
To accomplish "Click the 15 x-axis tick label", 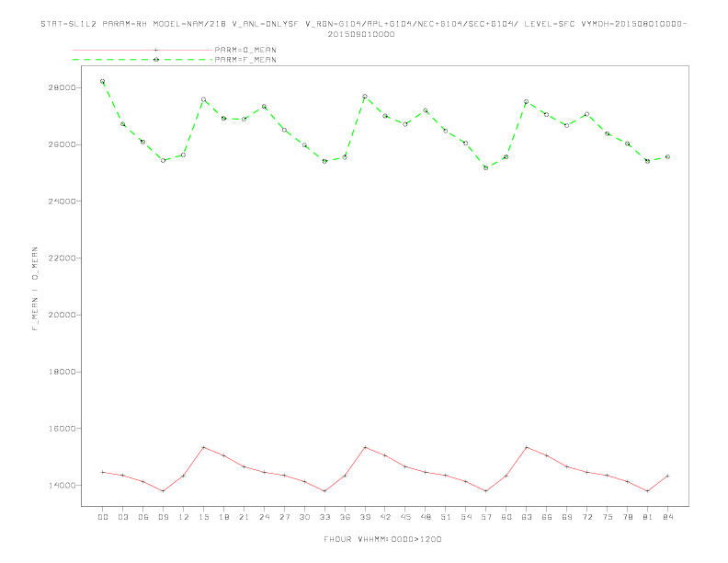I will [x=203, y=517].
